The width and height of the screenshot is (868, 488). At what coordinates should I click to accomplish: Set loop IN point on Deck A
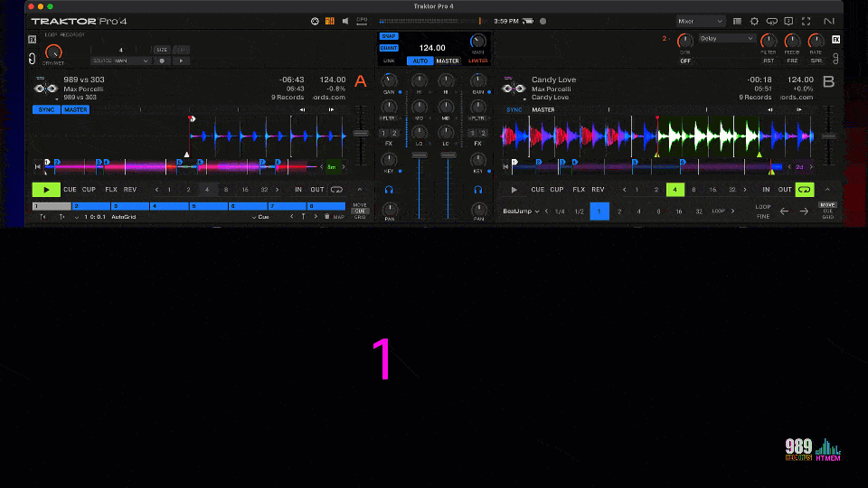click(x=297, y=190)
